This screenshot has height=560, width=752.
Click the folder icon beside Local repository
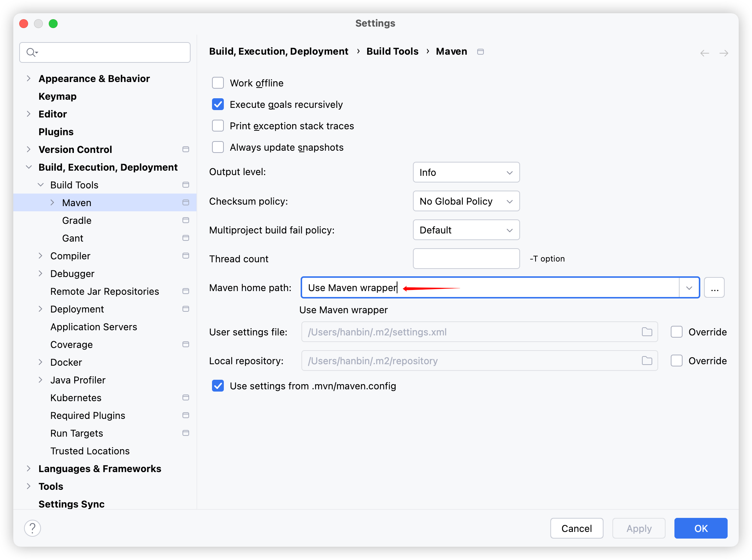pyautogui.click(x=646, y=361)
